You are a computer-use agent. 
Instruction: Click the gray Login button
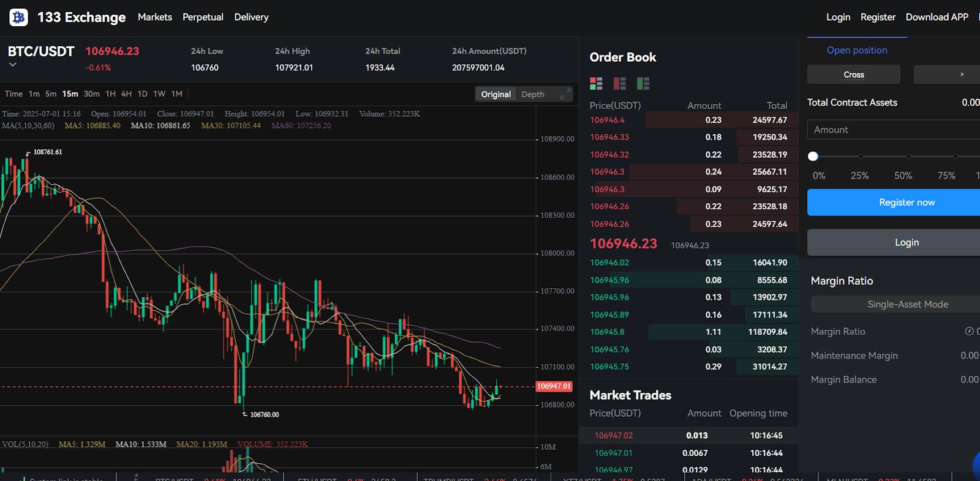894,242
